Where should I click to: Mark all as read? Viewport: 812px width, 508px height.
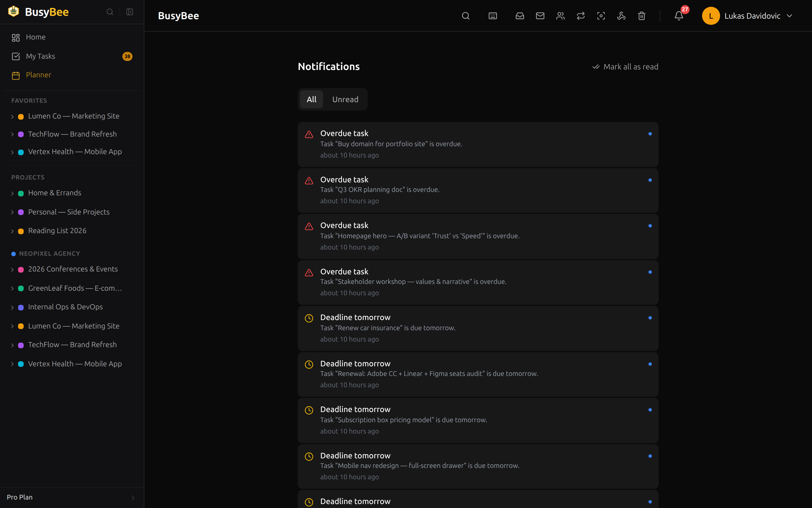[x=625, y=67]
